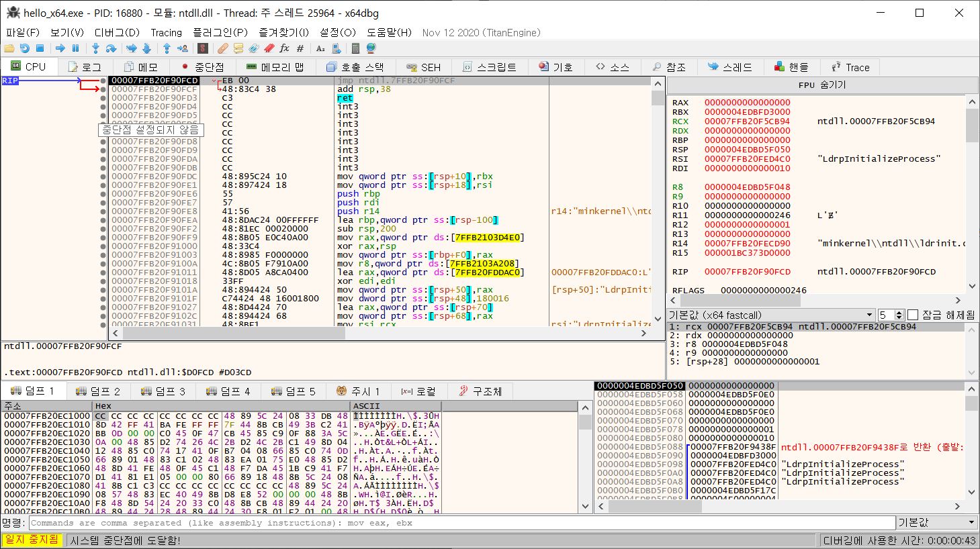The height and width of the screenshot is (549, 980).
Task: Click the ASCII column header in dump
Action: coord(396,406)
